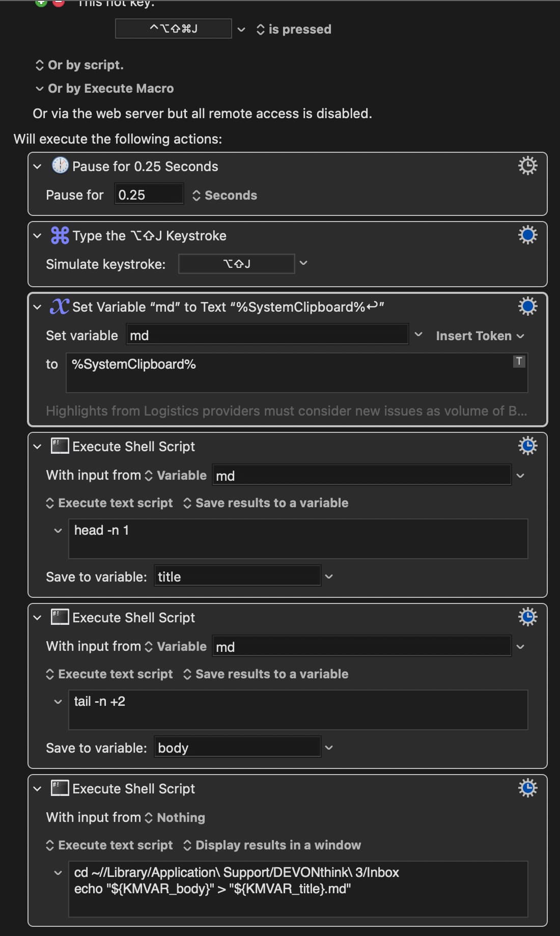Open gear menu for Set Variable action

(527, 306)
